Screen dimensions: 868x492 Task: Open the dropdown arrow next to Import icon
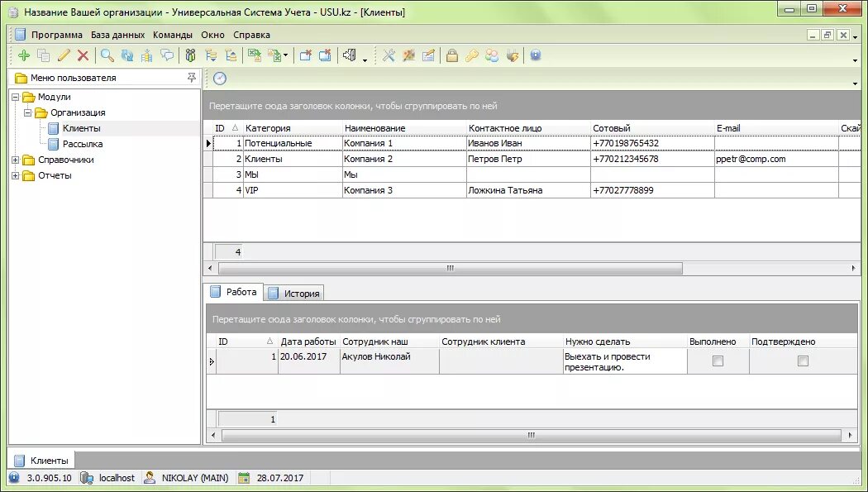pyautogui.click(x=286, y=55)
